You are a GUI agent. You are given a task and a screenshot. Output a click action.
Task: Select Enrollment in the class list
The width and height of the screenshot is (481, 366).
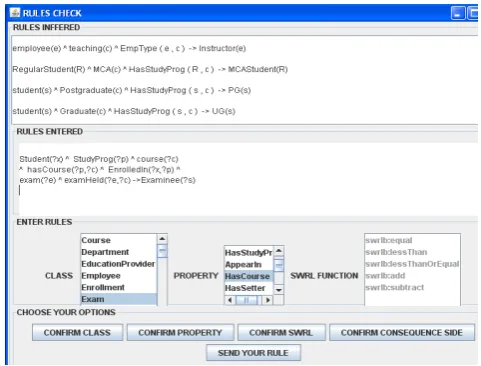click(119, 287)
